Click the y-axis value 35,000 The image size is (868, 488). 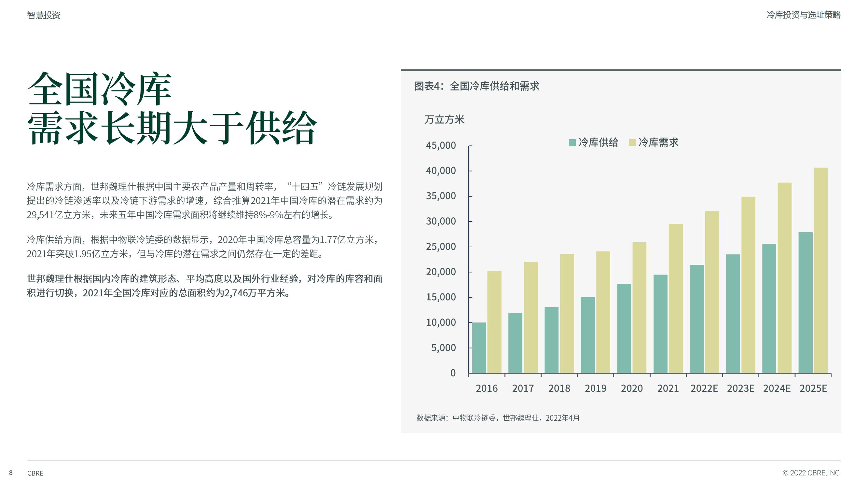coord(441,196)
